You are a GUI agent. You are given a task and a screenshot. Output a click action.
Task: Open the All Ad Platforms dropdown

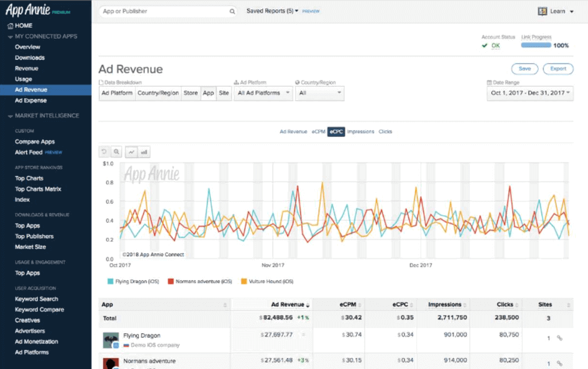[265, 93]
